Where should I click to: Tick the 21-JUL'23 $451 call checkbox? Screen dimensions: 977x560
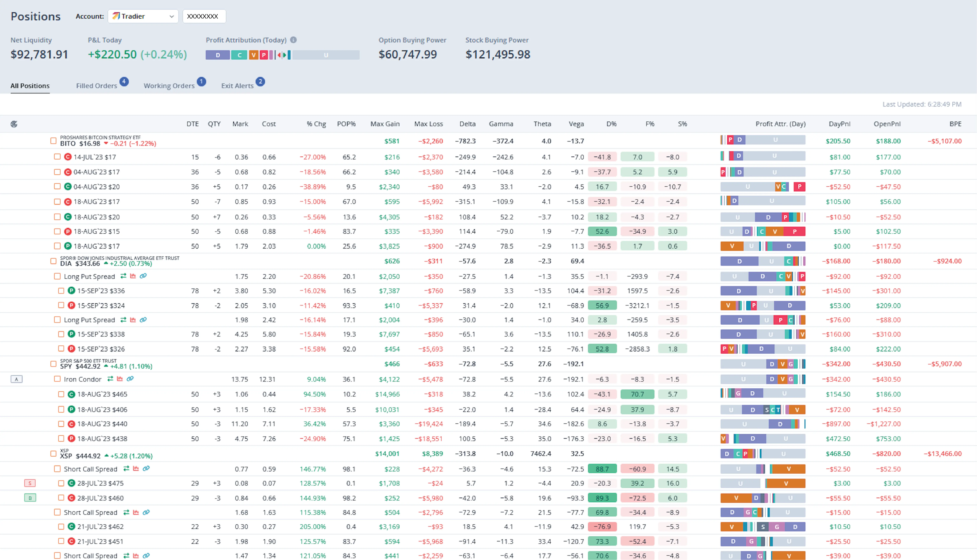pyautogui.click(x=61, y=541)
